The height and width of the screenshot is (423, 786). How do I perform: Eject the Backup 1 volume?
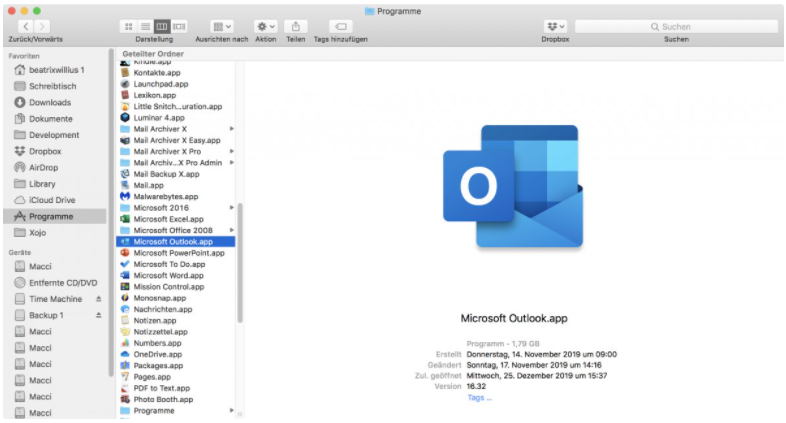(99, 315)
